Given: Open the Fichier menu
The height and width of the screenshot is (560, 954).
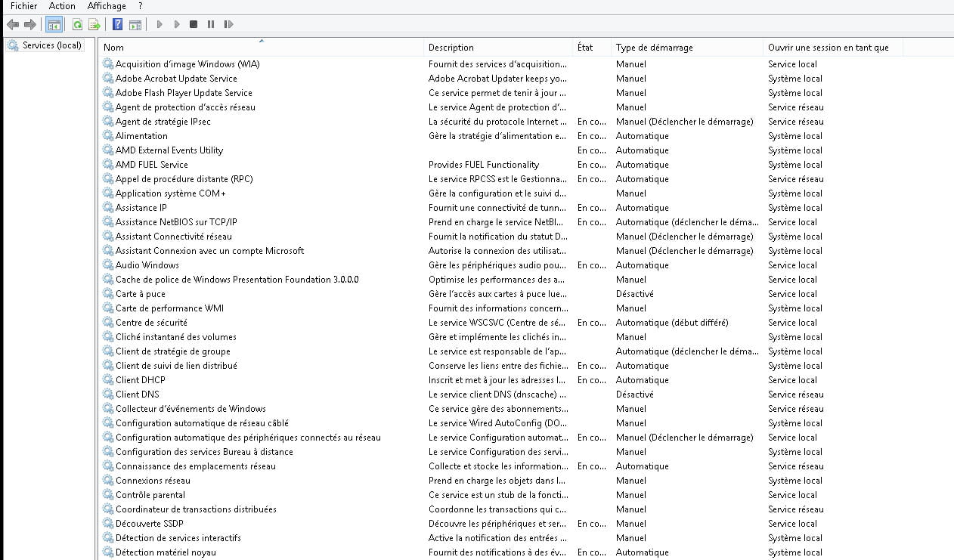Looking at the screenshot, I should coord(23,6).
